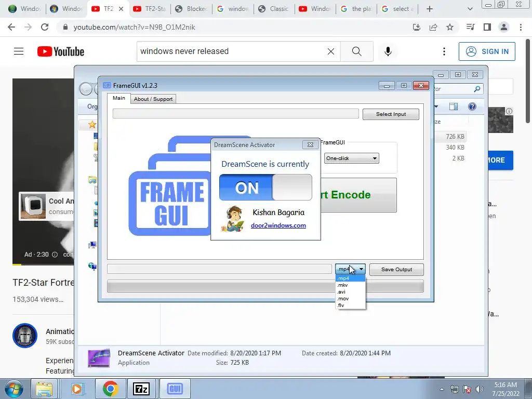
Task: Reload the page in Chrome
Action: [x=45, y=27]
